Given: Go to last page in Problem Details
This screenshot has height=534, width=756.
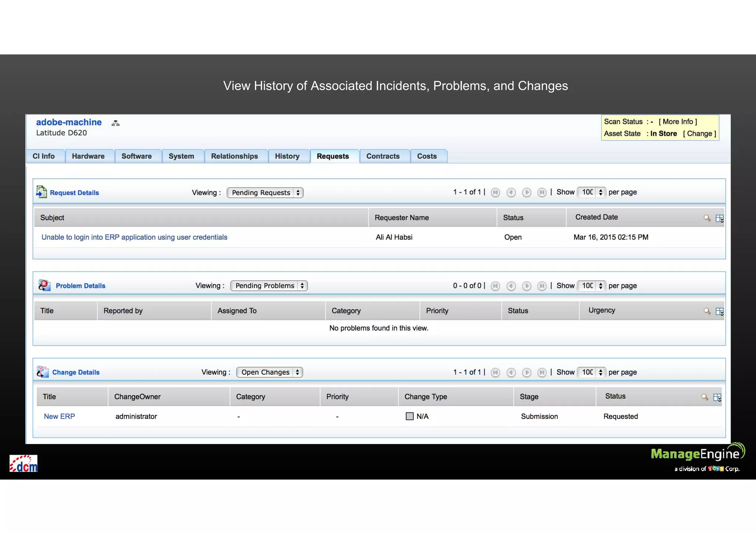Looking at the screenshot, I should tap(542, 286).
